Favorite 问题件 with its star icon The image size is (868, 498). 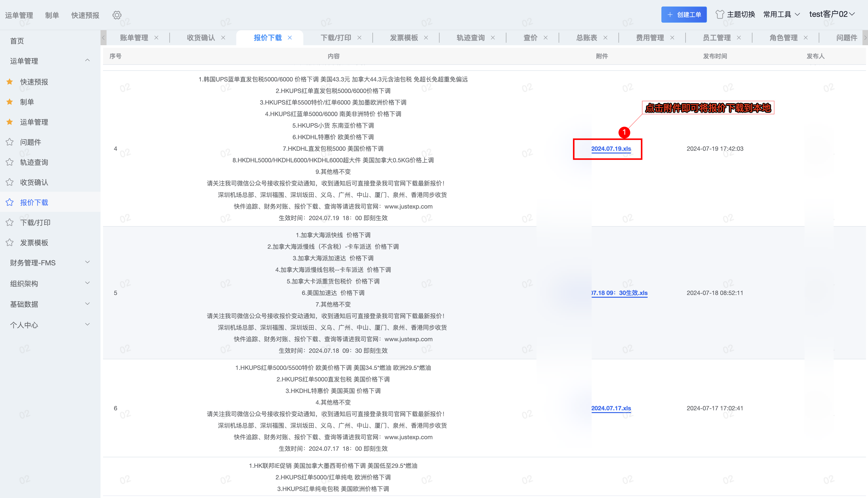tap(10, 142)
